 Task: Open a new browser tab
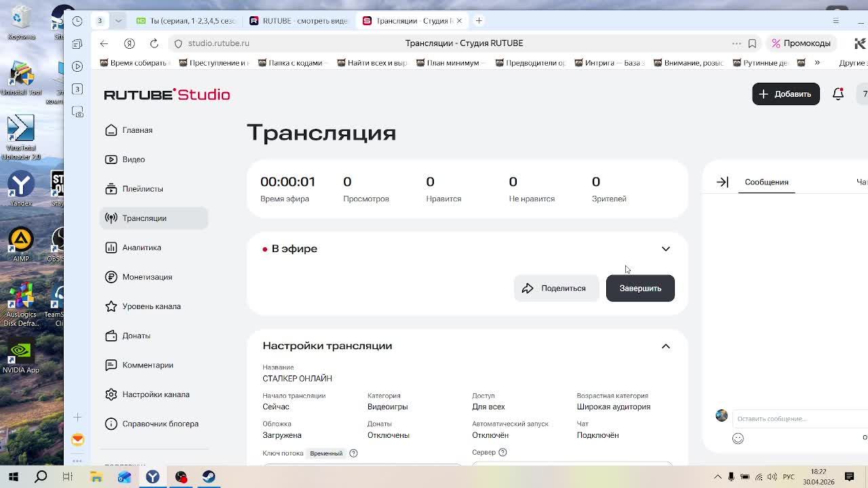[x=479, y=21]
